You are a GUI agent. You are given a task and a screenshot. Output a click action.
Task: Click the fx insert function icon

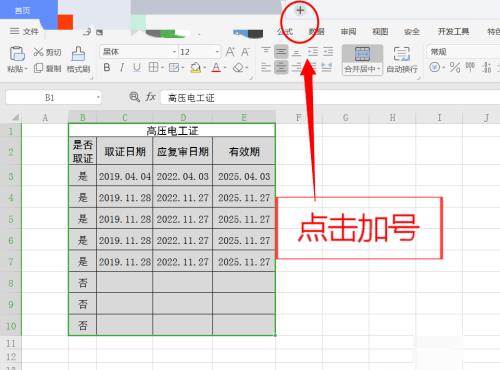pos(150,97)
